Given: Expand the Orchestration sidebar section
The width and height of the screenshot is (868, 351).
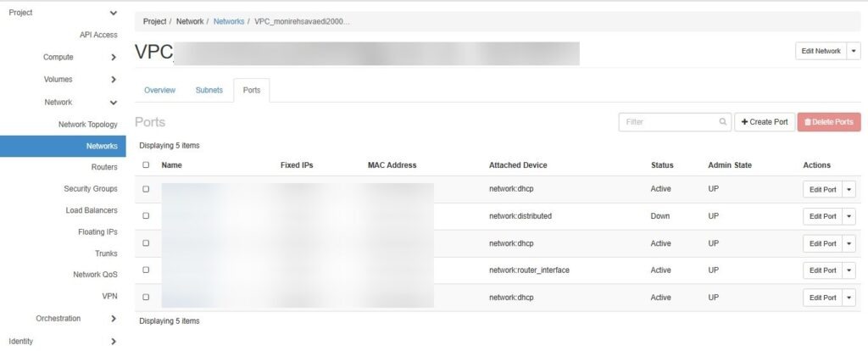Looking at the screenshot, I should coord(114,318).
